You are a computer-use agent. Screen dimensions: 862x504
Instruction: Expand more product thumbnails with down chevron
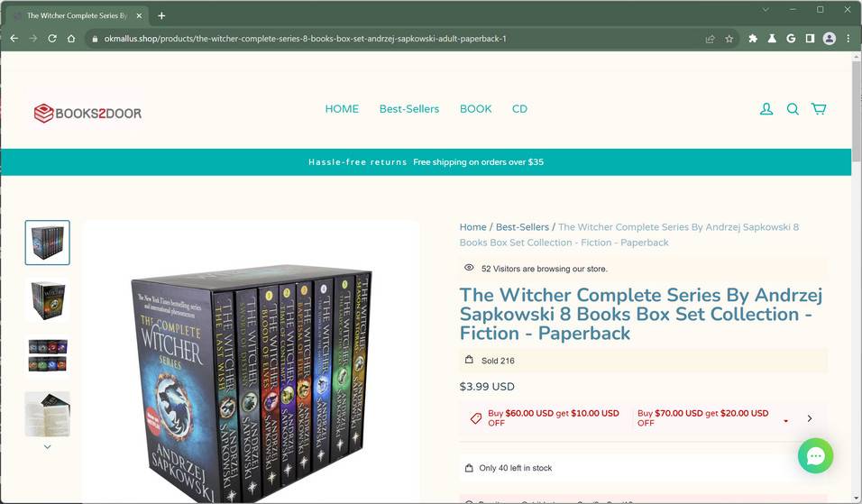(x=47, y=447)
